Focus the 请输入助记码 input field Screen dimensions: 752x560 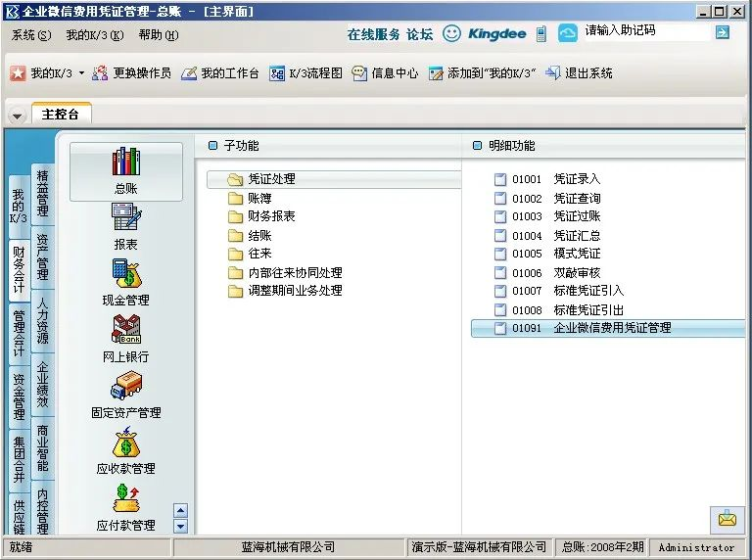pos(646,31)
